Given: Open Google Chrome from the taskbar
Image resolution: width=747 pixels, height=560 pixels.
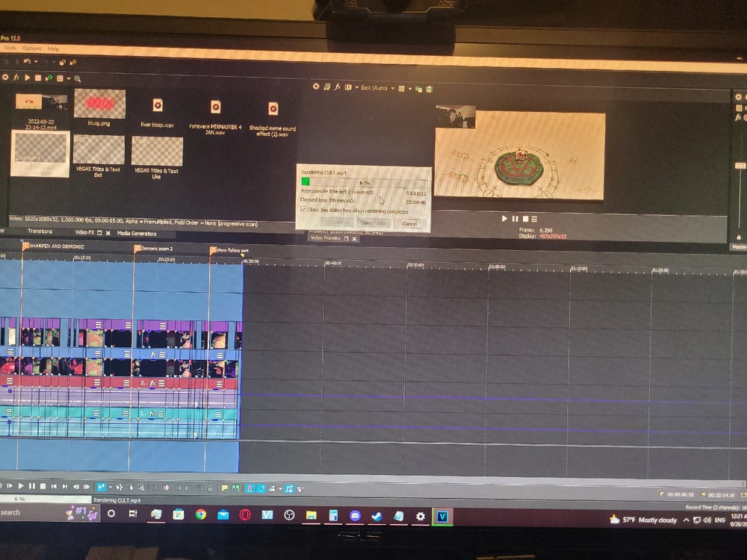Looking at the screenshot, I should [x=201, y=515].
